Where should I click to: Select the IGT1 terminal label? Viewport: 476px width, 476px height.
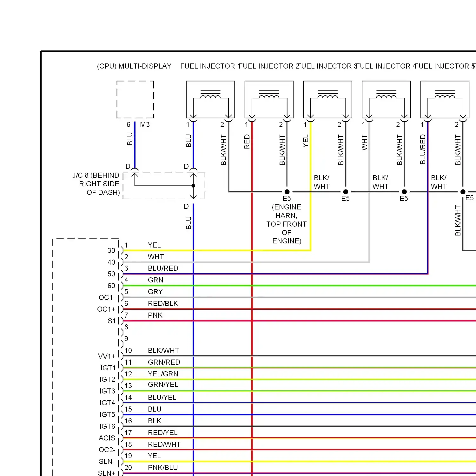pos(108,368)
